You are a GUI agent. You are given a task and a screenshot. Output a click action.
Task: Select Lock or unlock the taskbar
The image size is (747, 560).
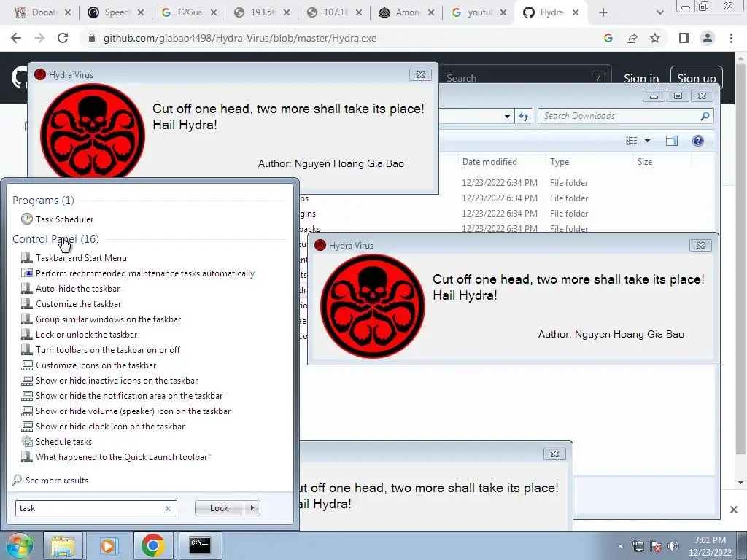tap(79, 334)
